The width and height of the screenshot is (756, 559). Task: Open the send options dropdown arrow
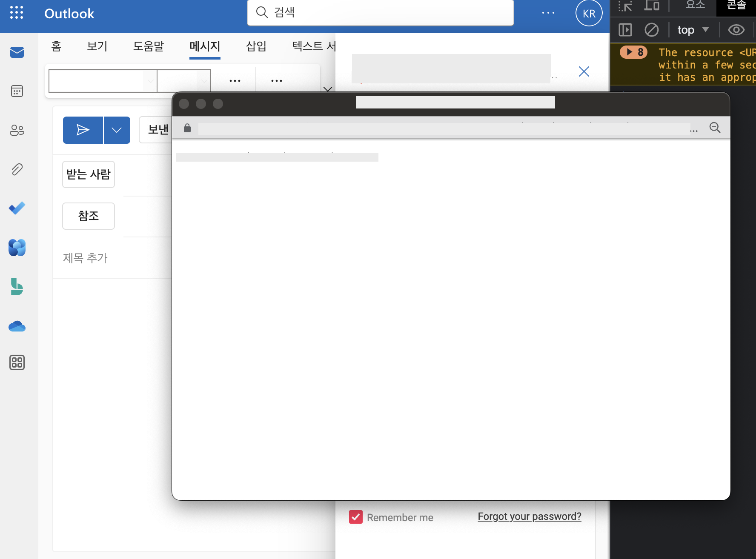pyautogui.click(x=117, y=130)
